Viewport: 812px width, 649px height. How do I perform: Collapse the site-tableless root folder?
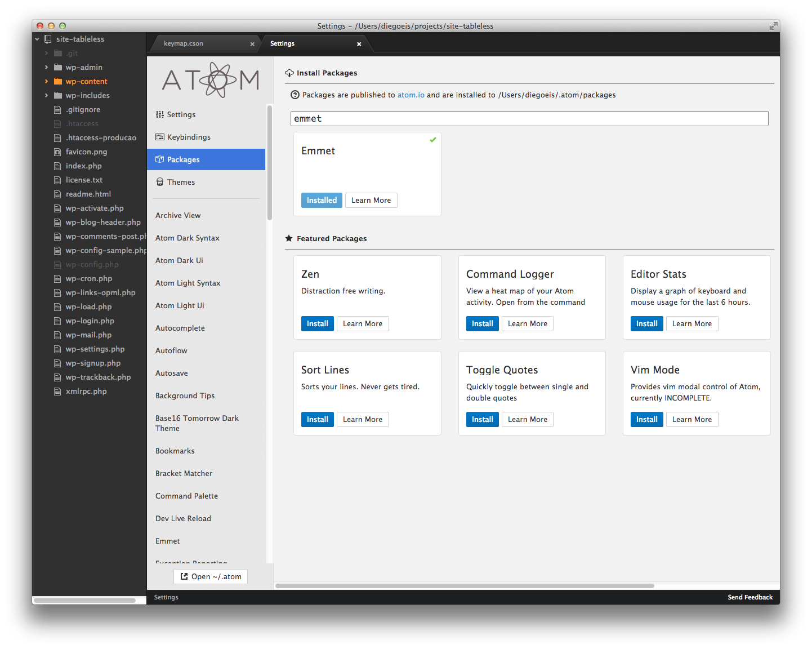point(37,39)
